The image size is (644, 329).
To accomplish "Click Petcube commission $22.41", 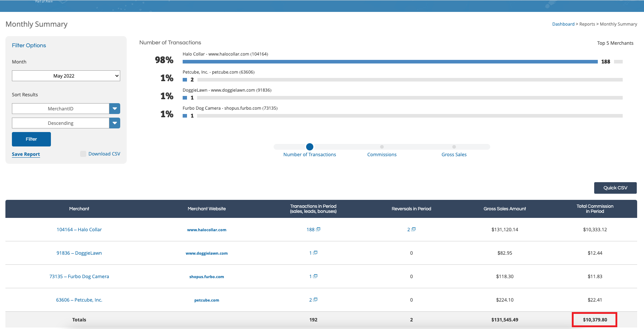I will point(595,300).
